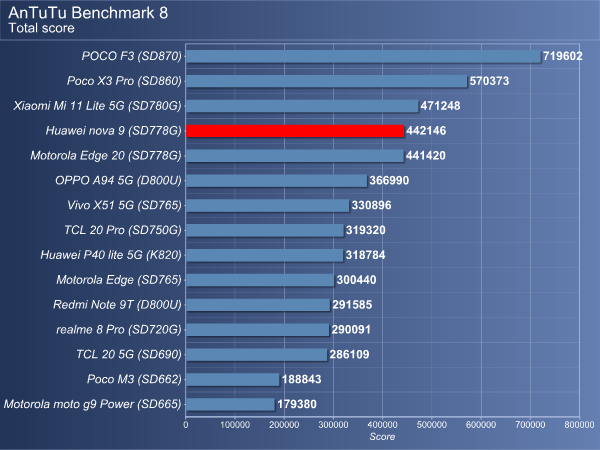Viewport: 600px width, 450px height.
Task: Click the score value 366990
Action: (389, 181)
